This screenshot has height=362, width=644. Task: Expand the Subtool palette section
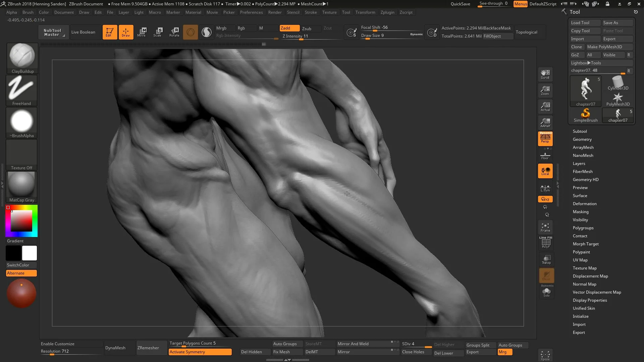pos(580,131)
